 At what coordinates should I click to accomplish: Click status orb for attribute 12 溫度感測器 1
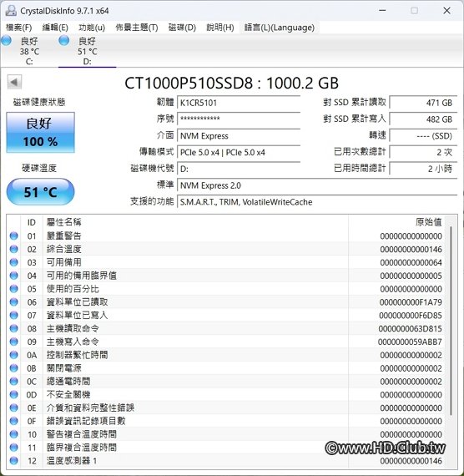tap(13, 460)
